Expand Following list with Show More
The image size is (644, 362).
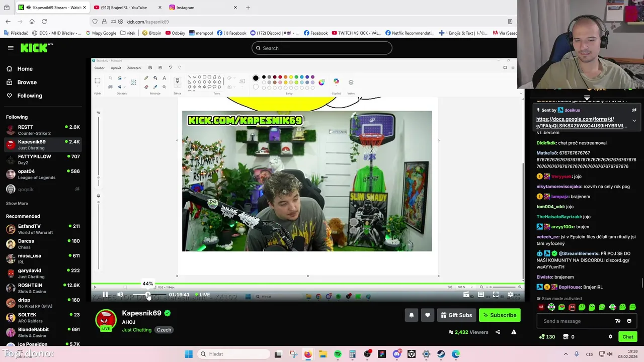click(17, 204)
